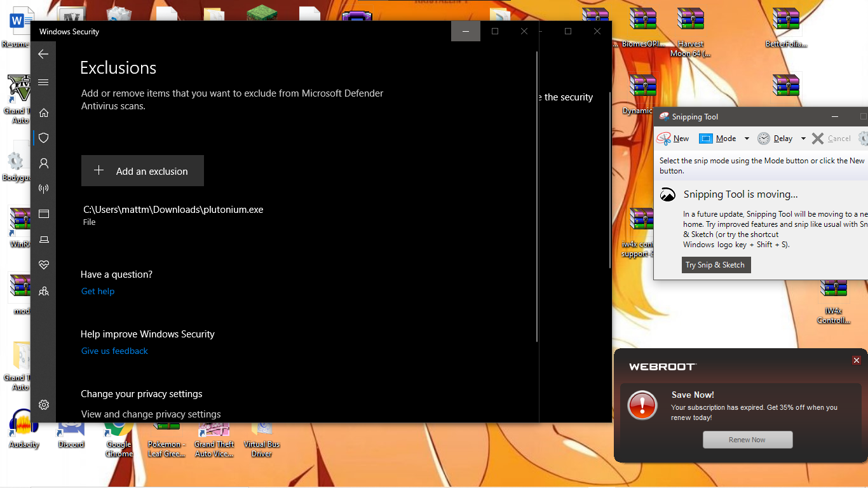Close the Webroot notification popup
The image size is (868, 488).
[857, 360]
